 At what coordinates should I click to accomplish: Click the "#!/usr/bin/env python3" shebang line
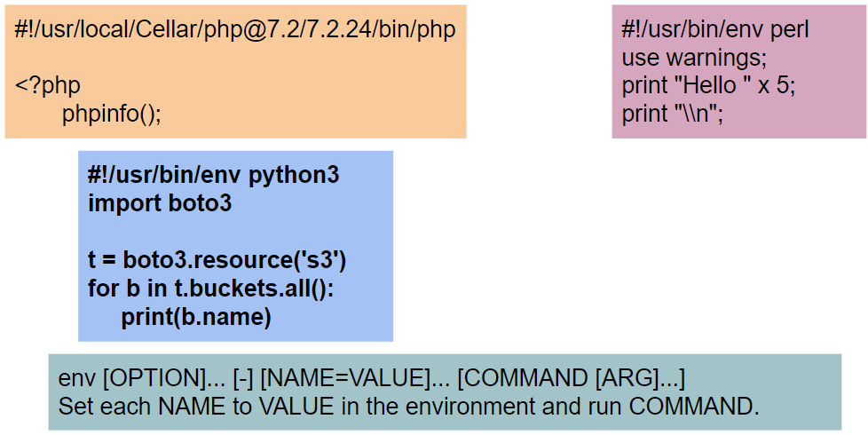coord(213,175)
